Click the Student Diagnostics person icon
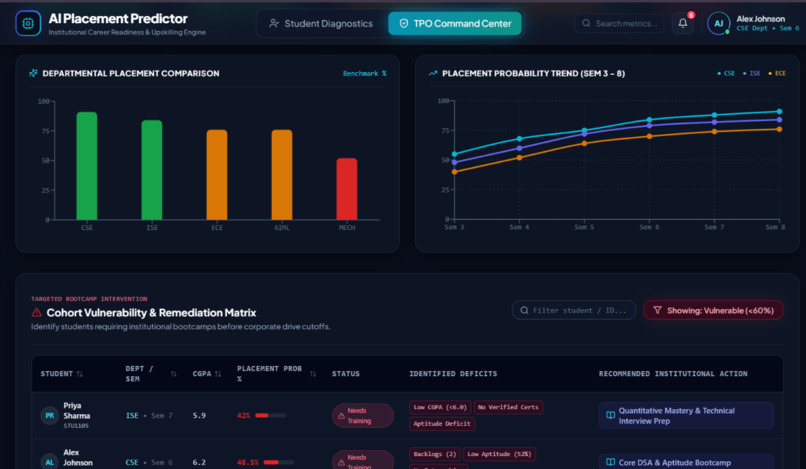This screenshot has height=469, width=806. click(274, 24)
